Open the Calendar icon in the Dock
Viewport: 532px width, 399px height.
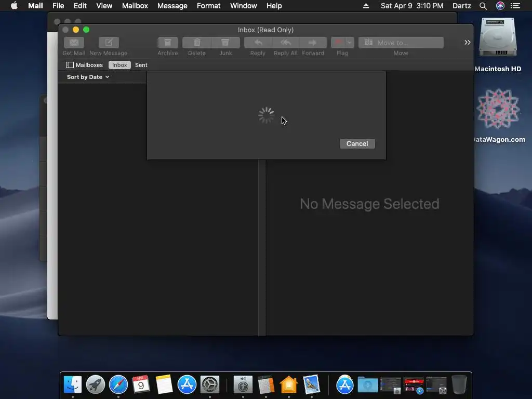141,384
